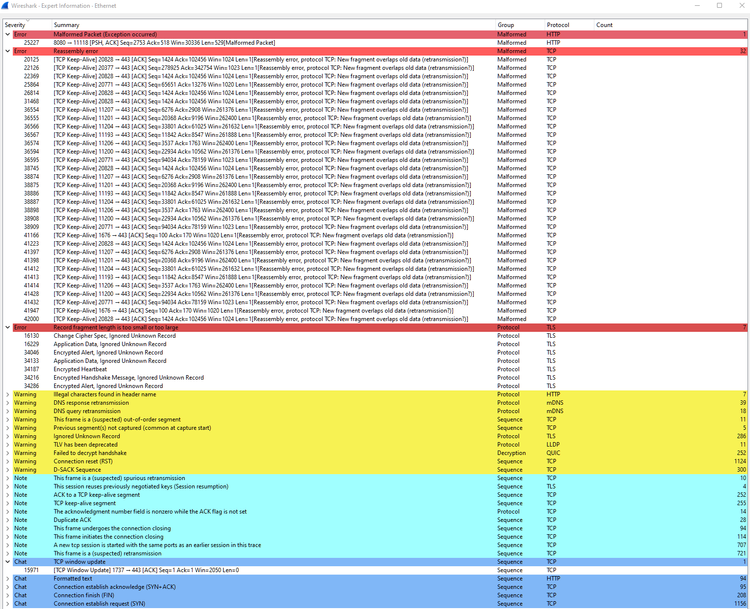
Task: Expand the Connection reset (RST) warning
Action: tap(8, 462)
